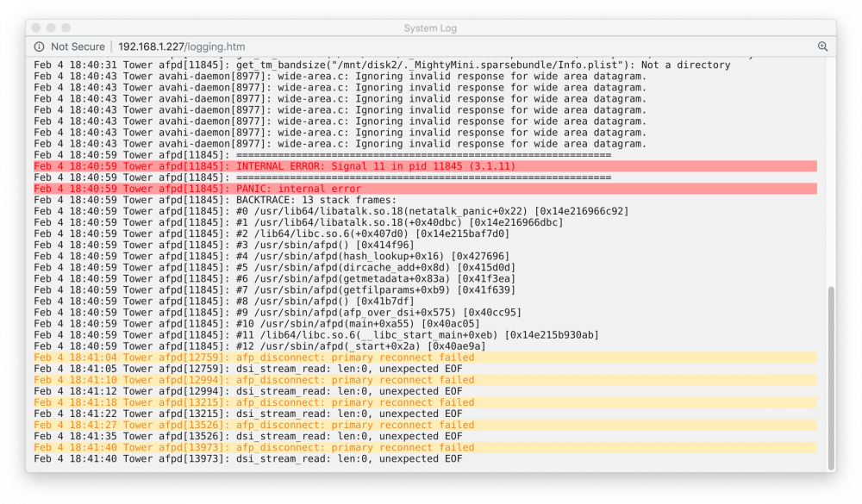Click afpd[13526] dsi_stream_read unexpected EOF line
Image resolution: width=862 pixels, height=504 pixels.
pyautogui.click(x=248, y=437)
